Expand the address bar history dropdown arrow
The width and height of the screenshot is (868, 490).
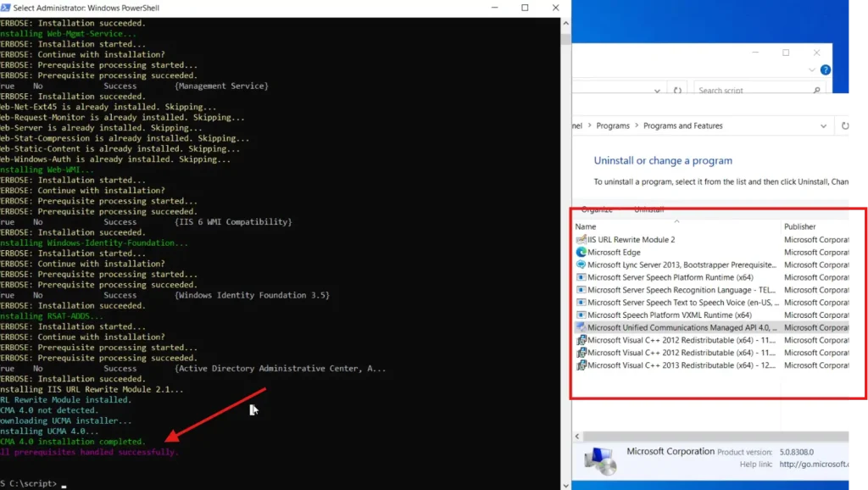pyautogui.click(x=823, y=125)
